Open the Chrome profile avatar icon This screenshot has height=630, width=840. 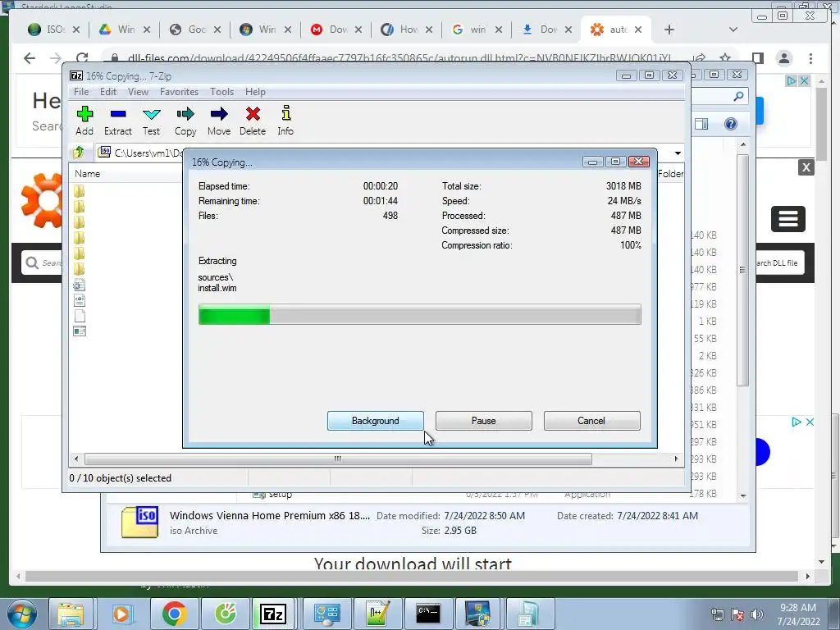784,58
